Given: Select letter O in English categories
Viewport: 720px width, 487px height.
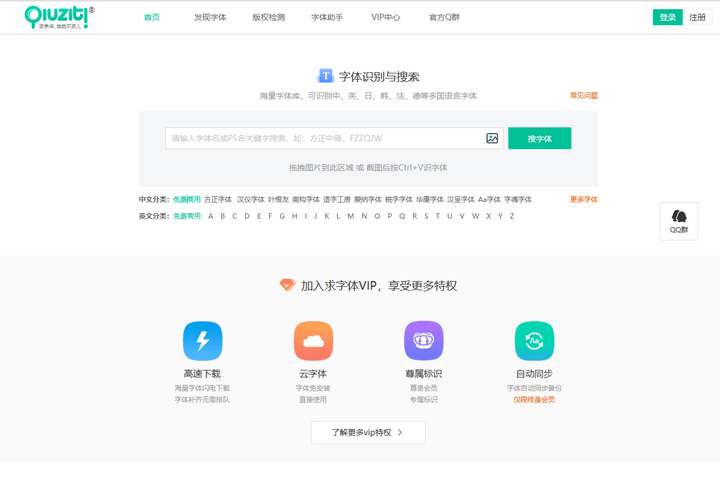Looking at the screenshot, I should (x=377, y=216).
